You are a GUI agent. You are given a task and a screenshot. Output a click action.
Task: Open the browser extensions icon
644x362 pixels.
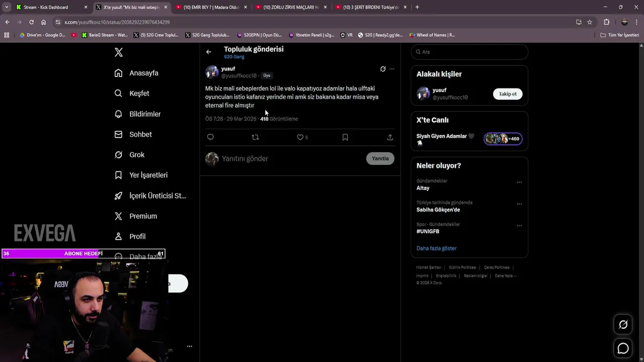(x=606, y=22)
